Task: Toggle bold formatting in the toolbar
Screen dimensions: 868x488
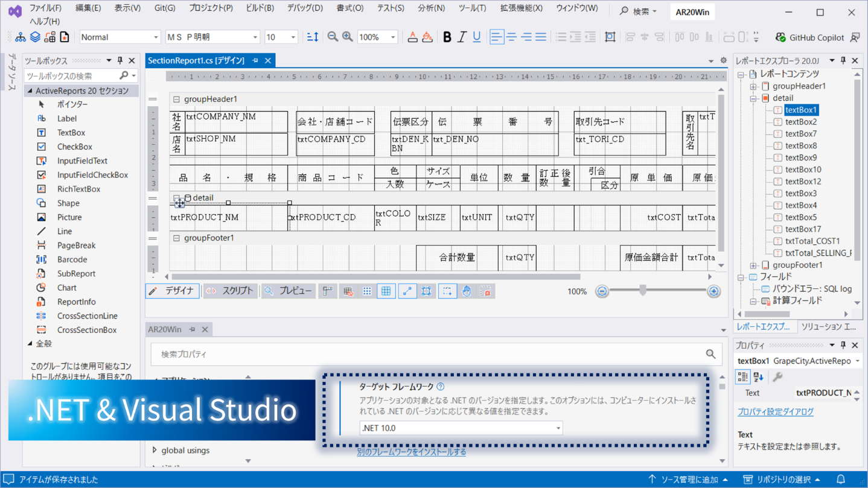Action: (x=447, y=37)
